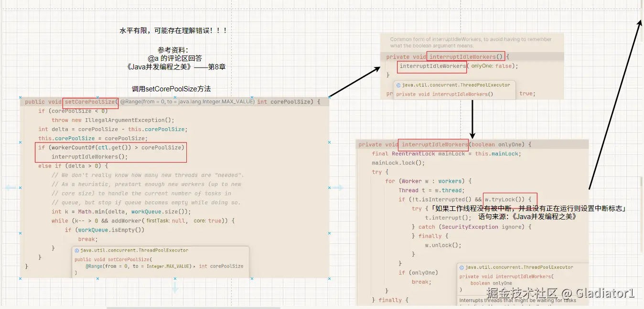
Task: Click 'for (Worker w : workers) {' line
Action: click(428, 181)
